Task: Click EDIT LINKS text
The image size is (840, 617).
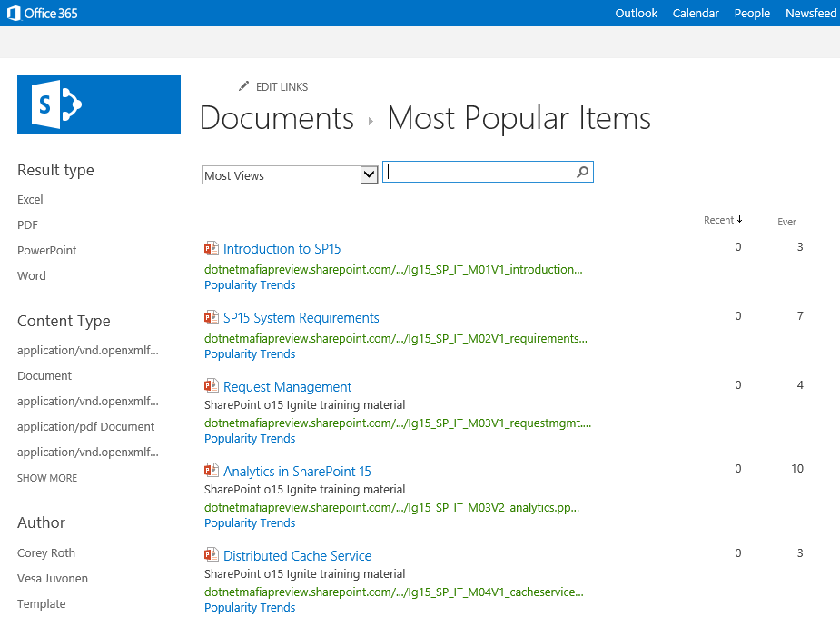Action: point(282,87)
